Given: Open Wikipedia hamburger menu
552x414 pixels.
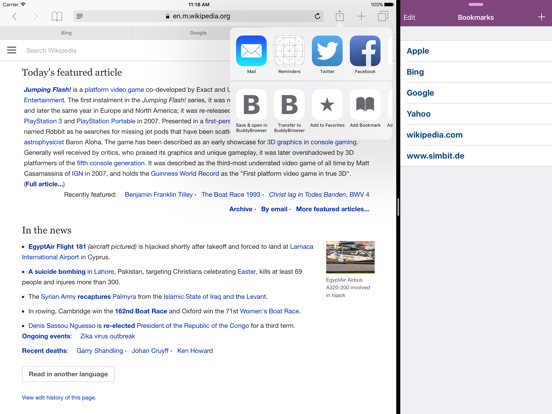Looking at the screenshot, I should (12, 50).
